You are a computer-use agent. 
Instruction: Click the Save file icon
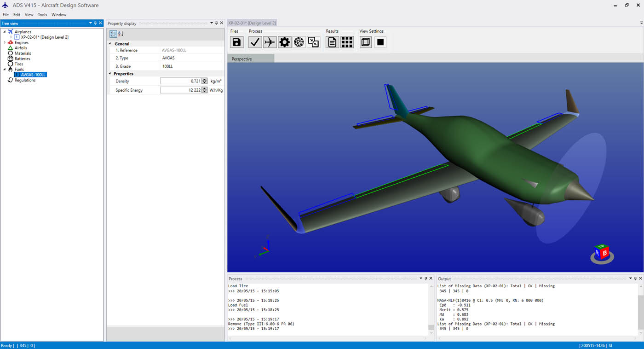pyautogui.click(x=236, y=42)
